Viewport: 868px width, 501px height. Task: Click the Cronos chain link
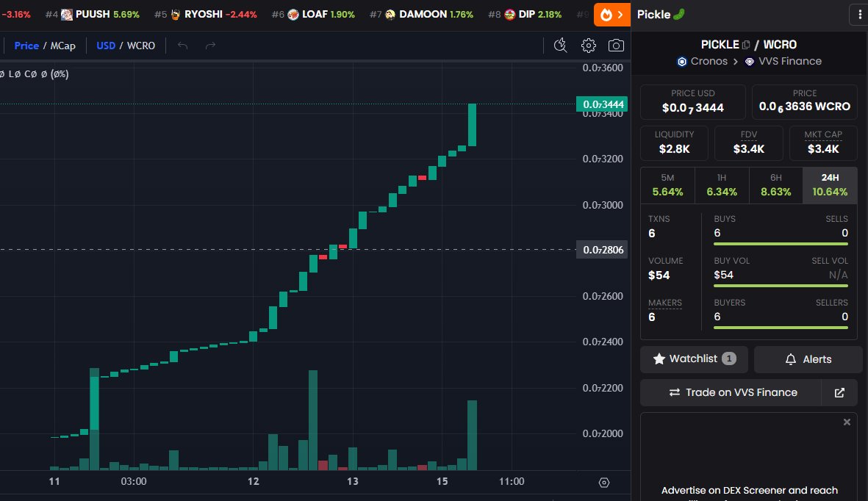coord(703,62)
